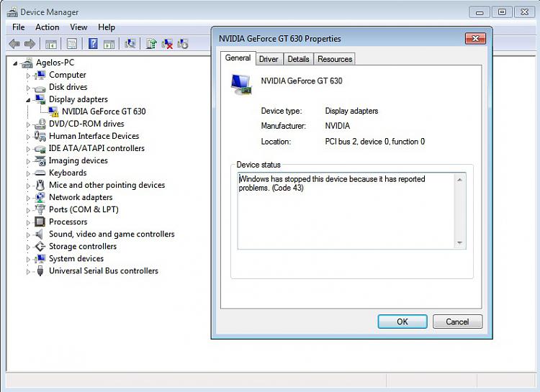Viewport: 540px width, 392px height.
Task: Click the Back arrow in the toolbar
Action: pyautogui.click(x=14, y=44)
